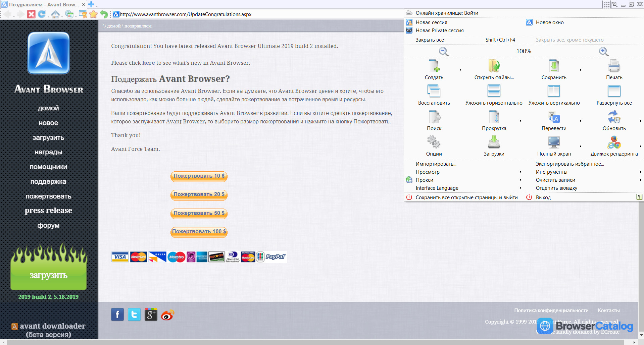
Task: Click the red Stop icon in the toolbar
Action: coord(31,14)
